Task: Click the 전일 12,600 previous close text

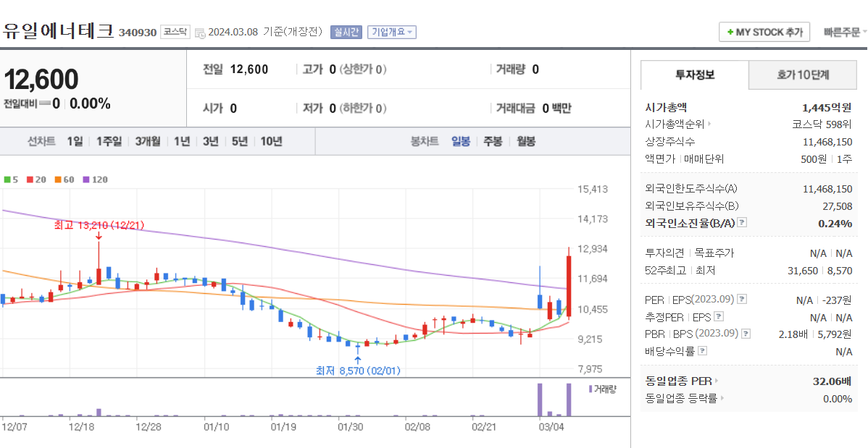Action: coord(235,69)
